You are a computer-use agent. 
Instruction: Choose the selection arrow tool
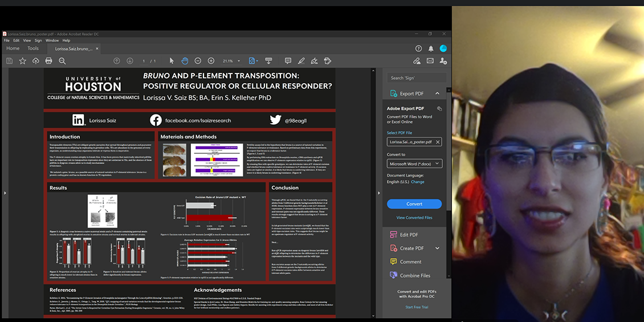[x=172, y=61]
